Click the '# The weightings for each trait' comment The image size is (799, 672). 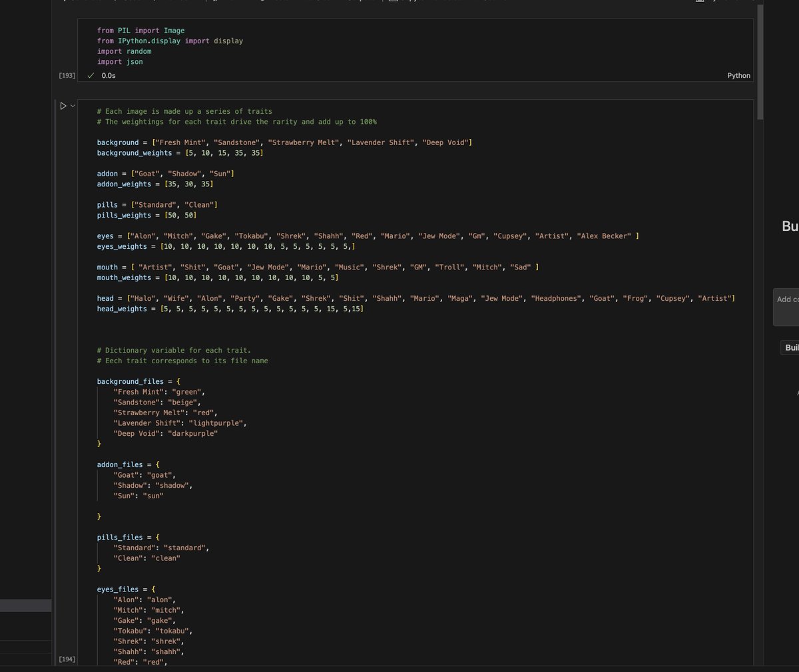pos(237,122)
